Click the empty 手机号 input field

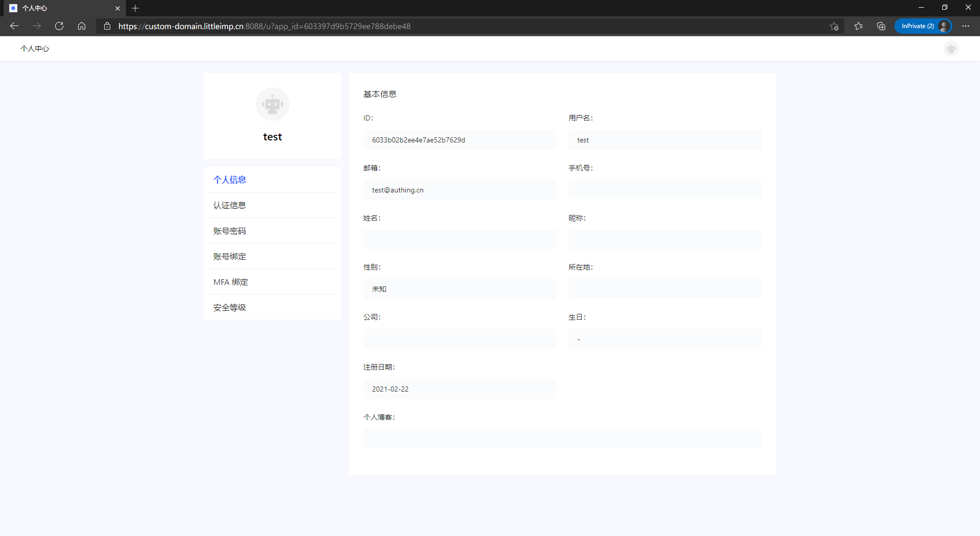pos(665,189)
